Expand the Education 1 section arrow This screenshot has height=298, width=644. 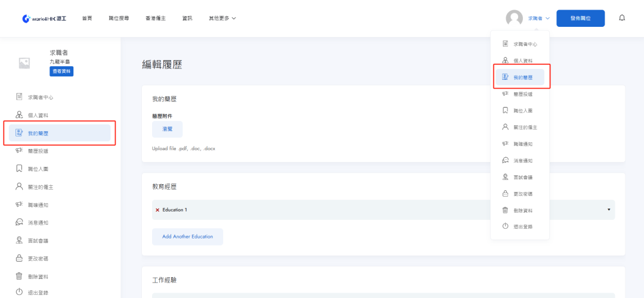[609, 210]
